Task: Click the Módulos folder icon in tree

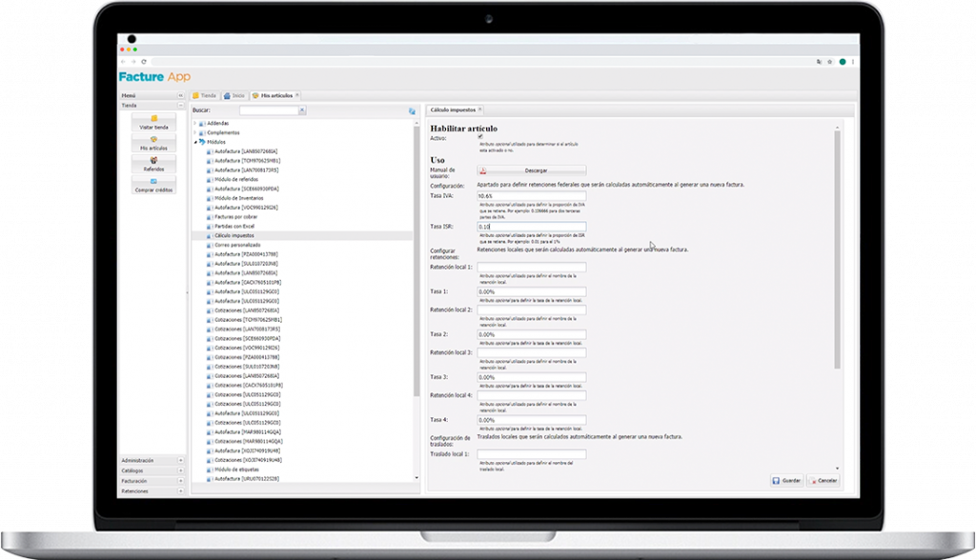Action: [x=202, y=142]
